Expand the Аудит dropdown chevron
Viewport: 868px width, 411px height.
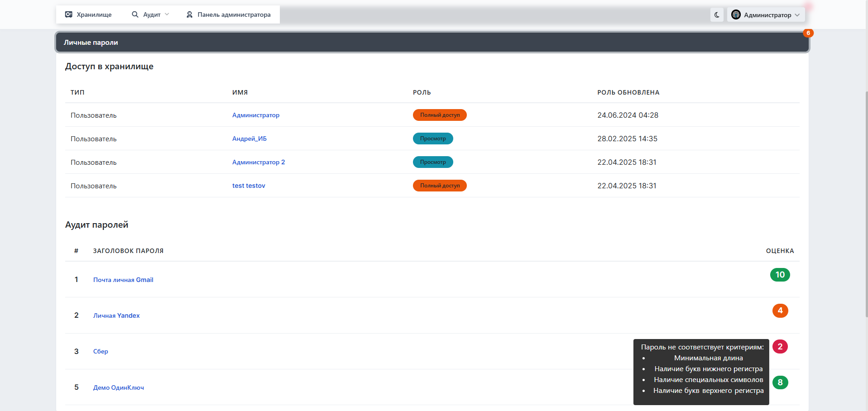pos(167,14)
